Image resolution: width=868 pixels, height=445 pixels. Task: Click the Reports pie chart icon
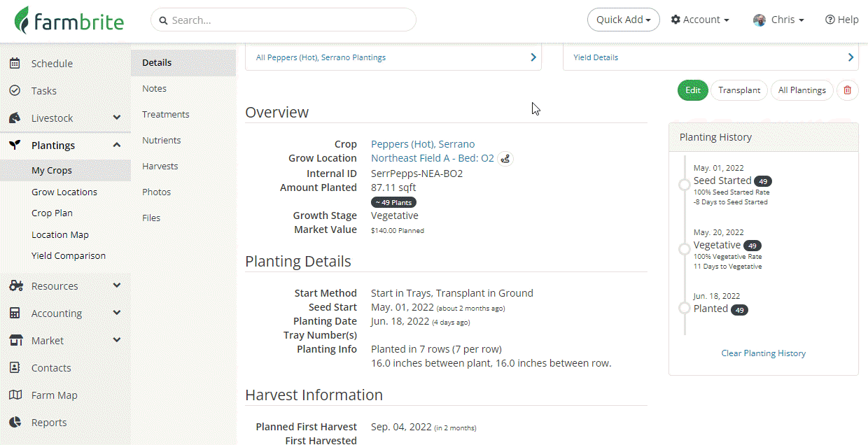pos(15,423)
